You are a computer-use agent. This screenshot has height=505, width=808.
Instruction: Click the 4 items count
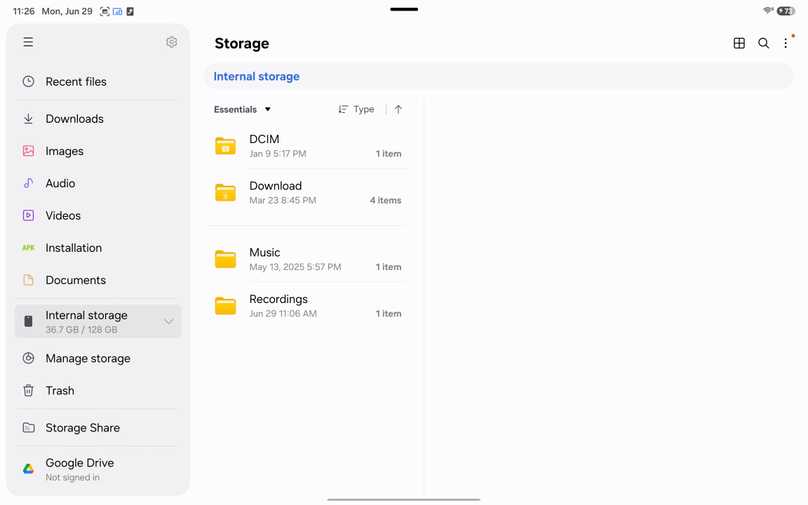[385, 200]
